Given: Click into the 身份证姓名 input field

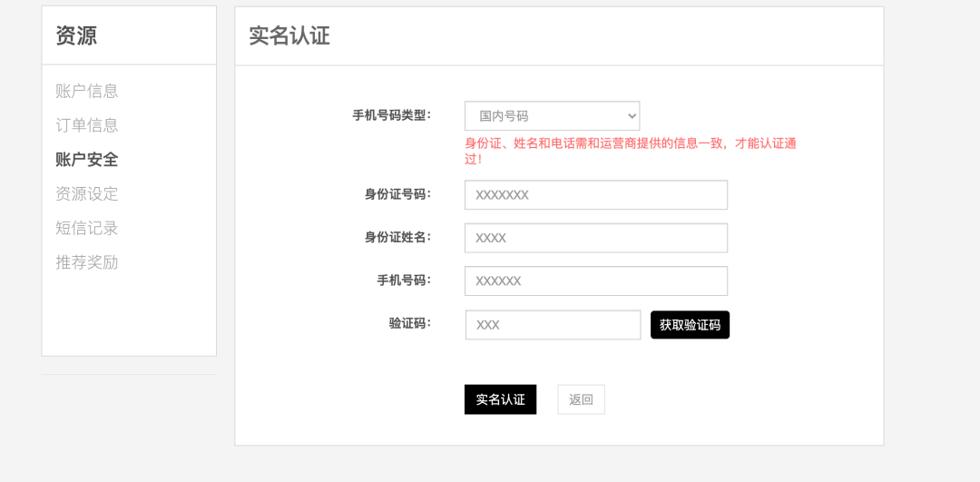Looking at the screenshot, I should (x=595, y=238).
